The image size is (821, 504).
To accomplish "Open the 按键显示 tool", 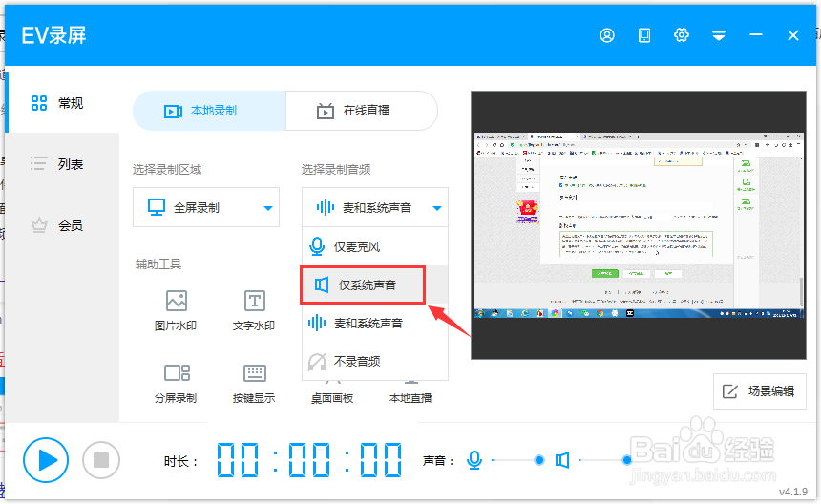I will click(254, 383).
